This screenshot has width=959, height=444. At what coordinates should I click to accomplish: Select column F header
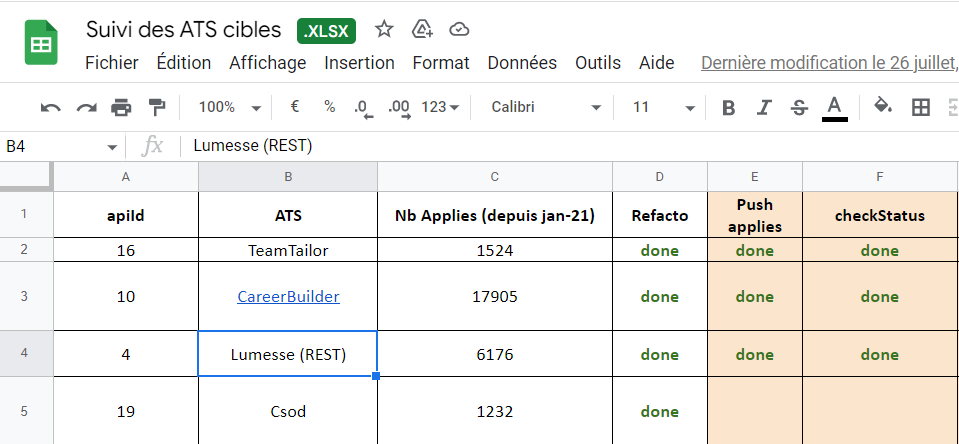pos(879,177)
